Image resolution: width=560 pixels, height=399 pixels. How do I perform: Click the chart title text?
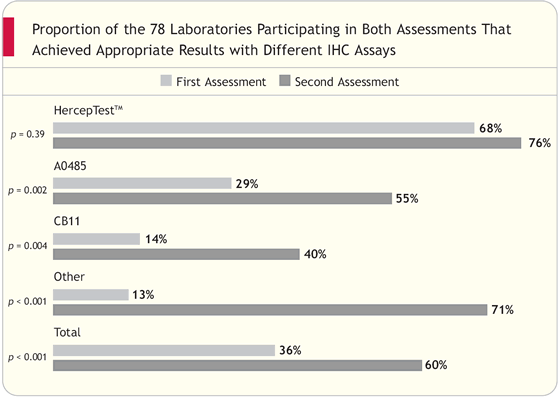click(x=271, y=39)
